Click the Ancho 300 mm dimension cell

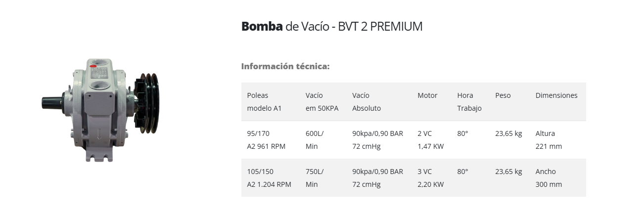pos(549,178)
